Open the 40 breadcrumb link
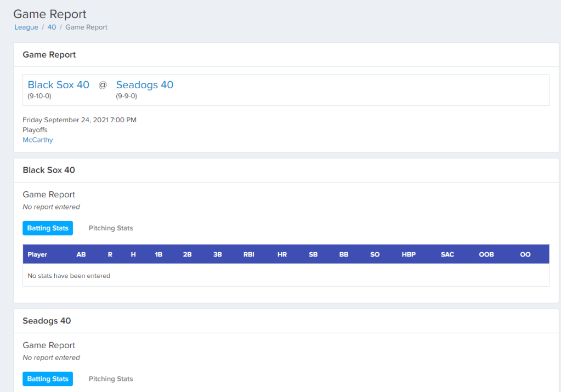561x392 pixels. tap(52, 27)
